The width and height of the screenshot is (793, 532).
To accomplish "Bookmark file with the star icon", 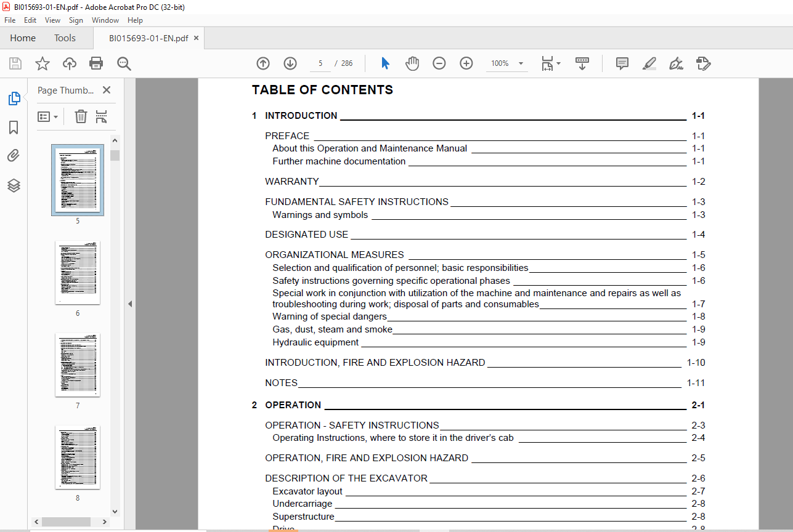I will [x=42, y=63].
